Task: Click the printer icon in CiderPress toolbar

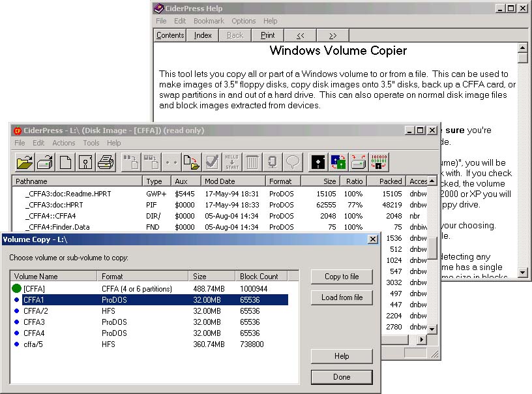Action: [106, 161]
